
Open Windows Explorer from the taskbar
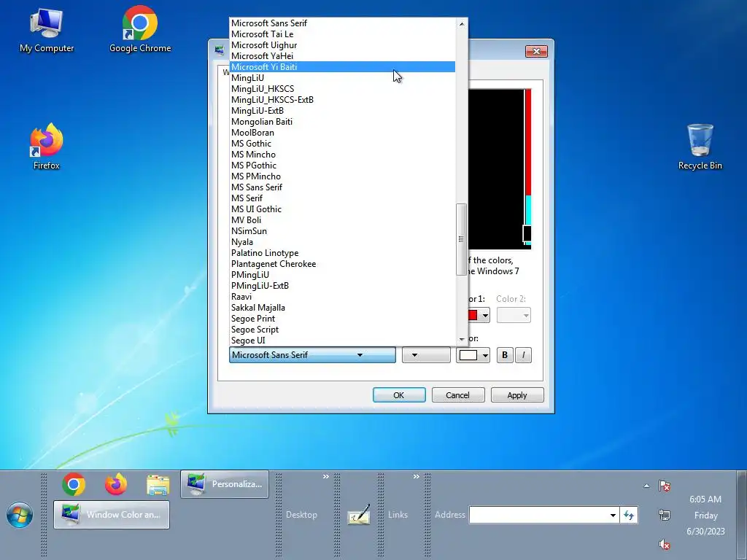tap(158, 484)
